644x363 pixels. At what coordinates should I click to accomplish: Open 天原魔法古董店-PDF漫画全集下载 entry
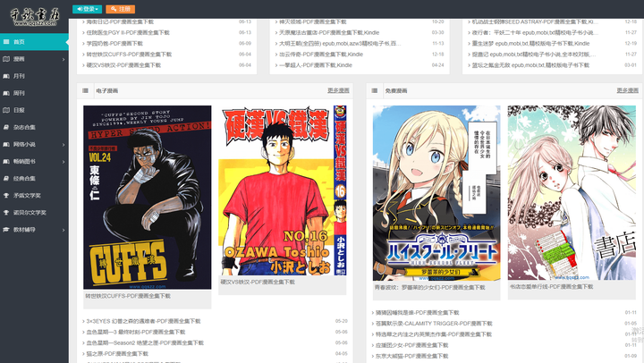pyautogui.click(x=329, y=32)
